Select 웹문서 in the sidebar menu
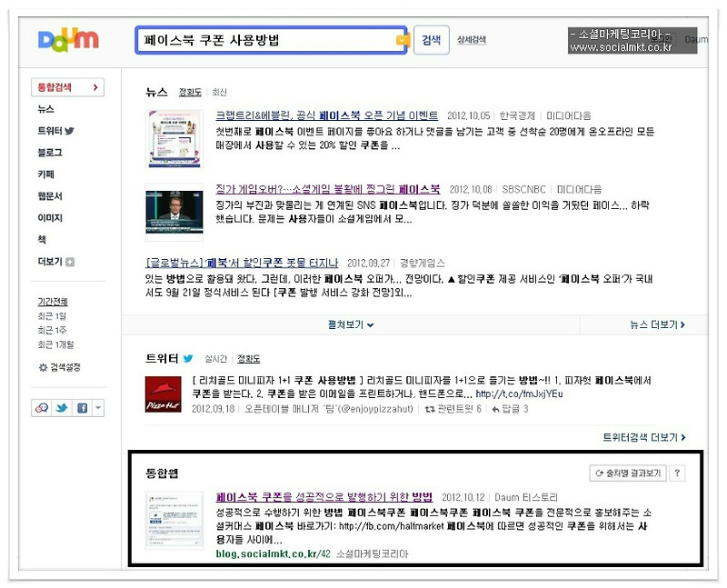This screenshot has width=727, height=588. tap(50, 196)
